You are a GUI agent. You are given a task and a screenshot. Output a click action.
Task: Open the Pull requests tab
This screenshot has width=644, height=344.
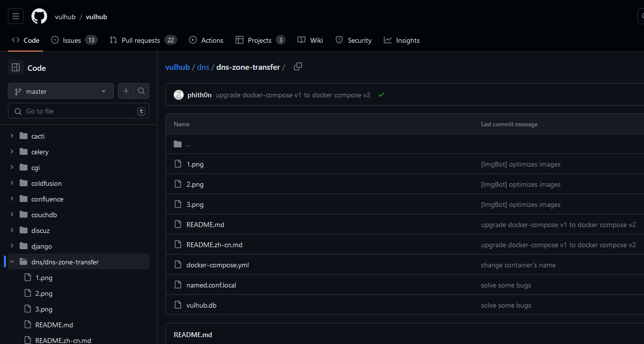[x=143, y=40]
